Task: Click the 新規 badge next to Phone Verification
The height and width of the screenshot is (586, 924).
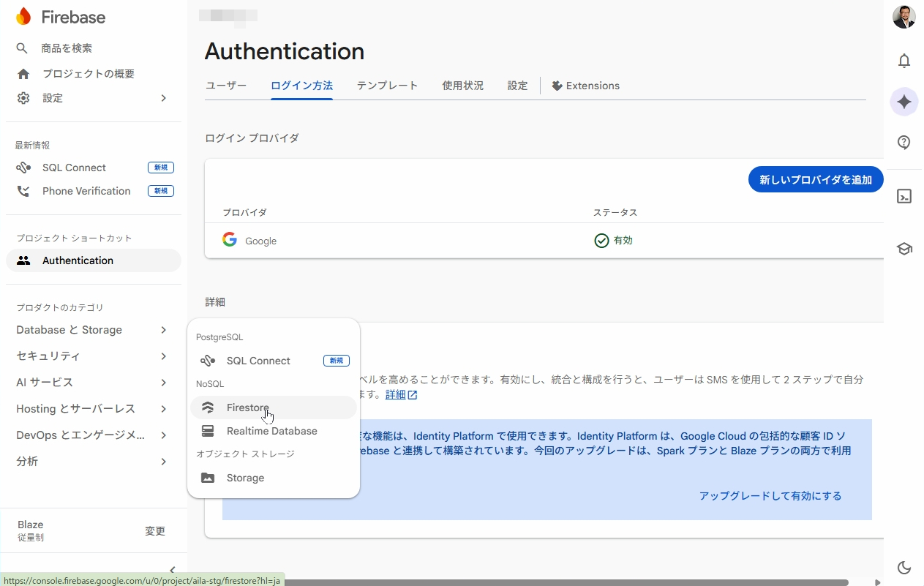Action: pyautogui.click(x=161, y=191)
